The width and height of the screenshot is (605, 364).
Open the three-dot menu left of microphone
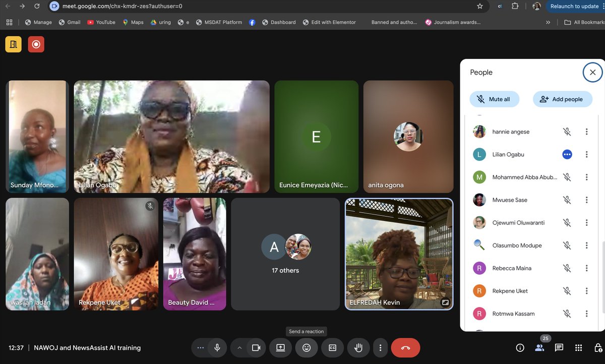200,348
